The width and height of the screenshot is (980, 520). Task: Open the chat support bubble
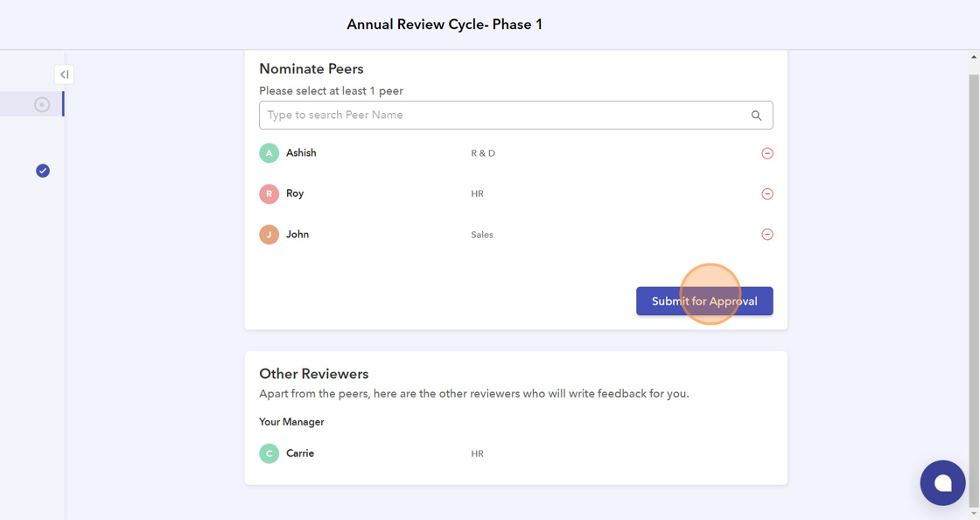point(942,482)
